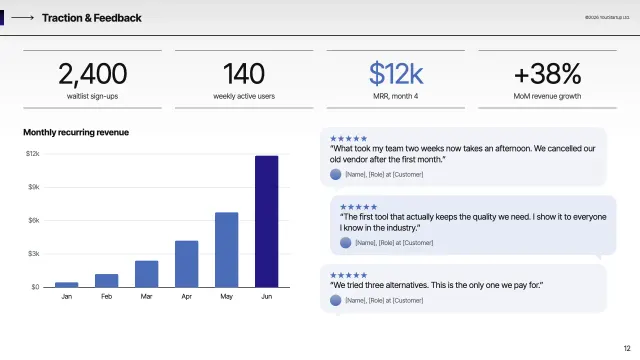Screen dimensions: 640x360
Task: Click the copyright notice in the header
Action: pyautogui.click(x=607, y=18)
